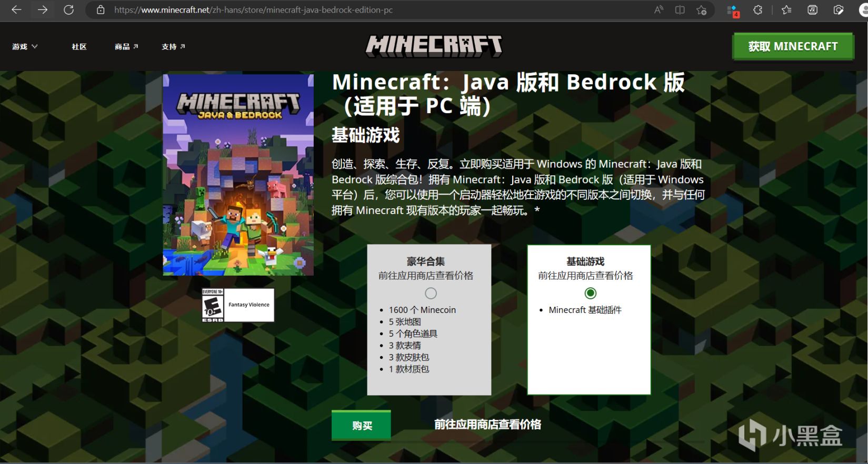Click "3 款皮肤包" list item
The height and width of the screenshot is (464, 868).
(409, 357)
